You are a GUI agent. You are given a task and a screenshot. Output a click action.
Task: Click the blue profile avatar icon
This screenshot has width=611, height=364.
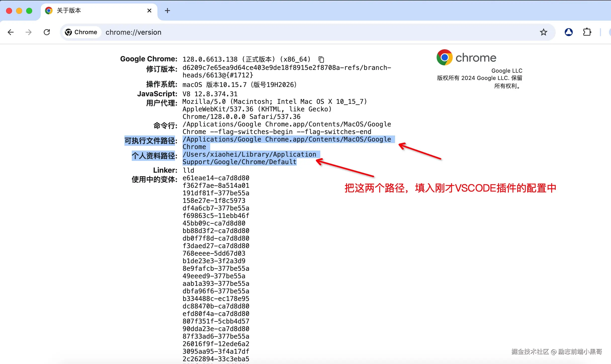click(569, 32)
